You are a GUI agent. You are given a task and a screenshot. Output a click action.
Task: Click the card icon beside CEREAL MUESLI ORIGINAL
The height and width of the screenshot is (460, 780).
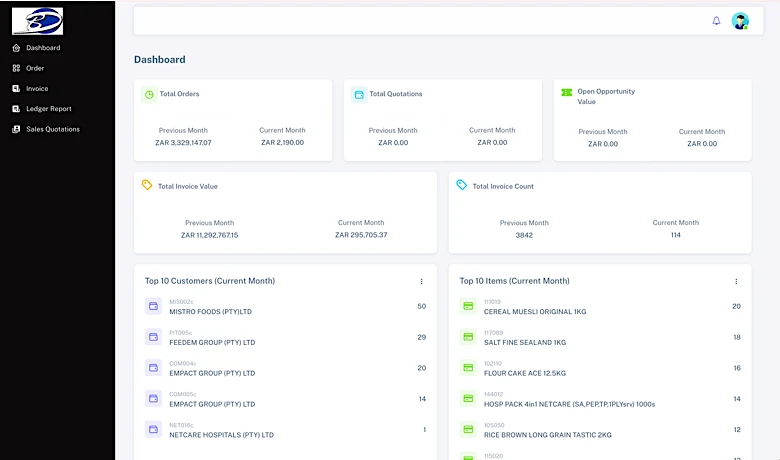(468, 306)
